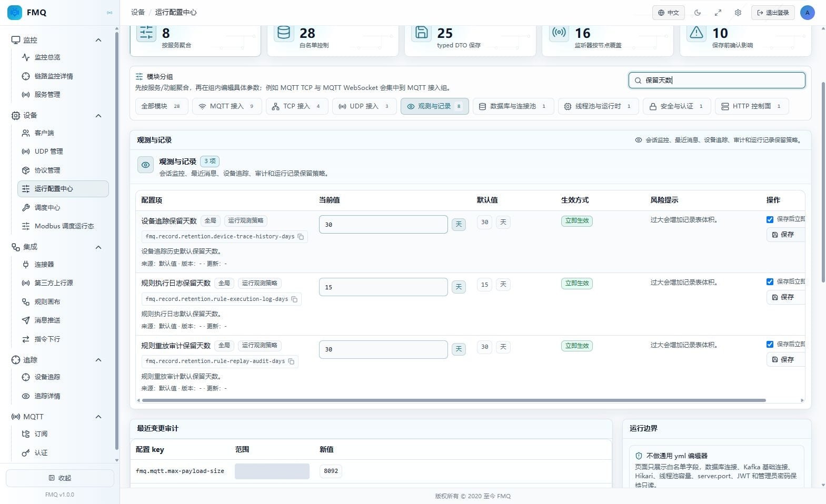
Task: Switch to TCP 接入 module tab
Action: [x=297, y=106]
